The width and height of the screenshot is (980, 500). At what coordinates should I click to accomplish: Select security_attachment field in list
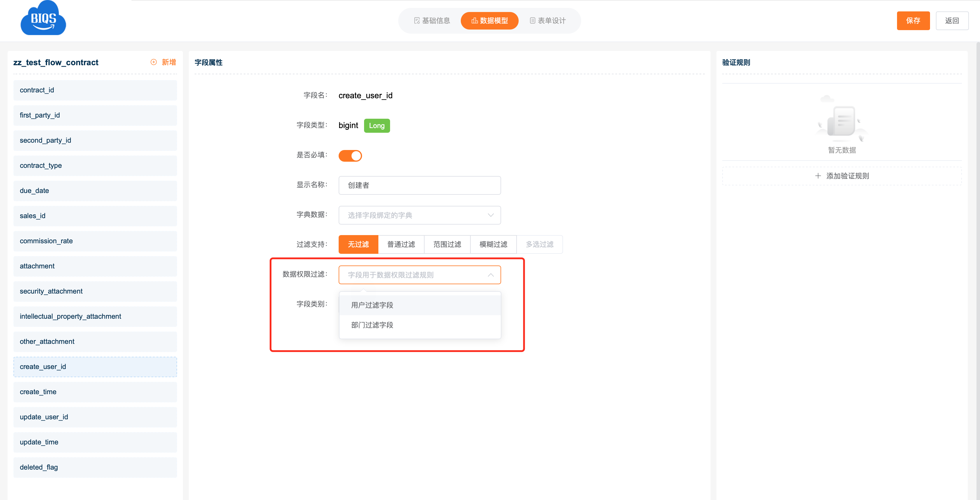[95, 291]
